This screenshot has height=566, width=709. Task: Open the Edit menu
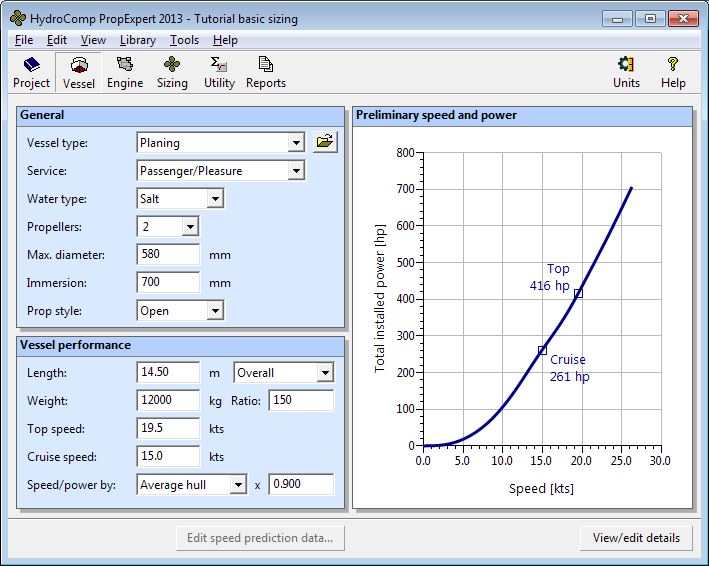click(57, 40)
